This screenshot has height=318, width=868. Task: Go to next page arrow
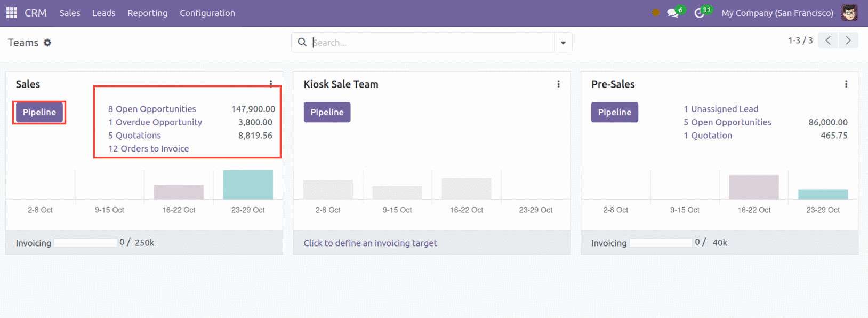tap(848, 41)
